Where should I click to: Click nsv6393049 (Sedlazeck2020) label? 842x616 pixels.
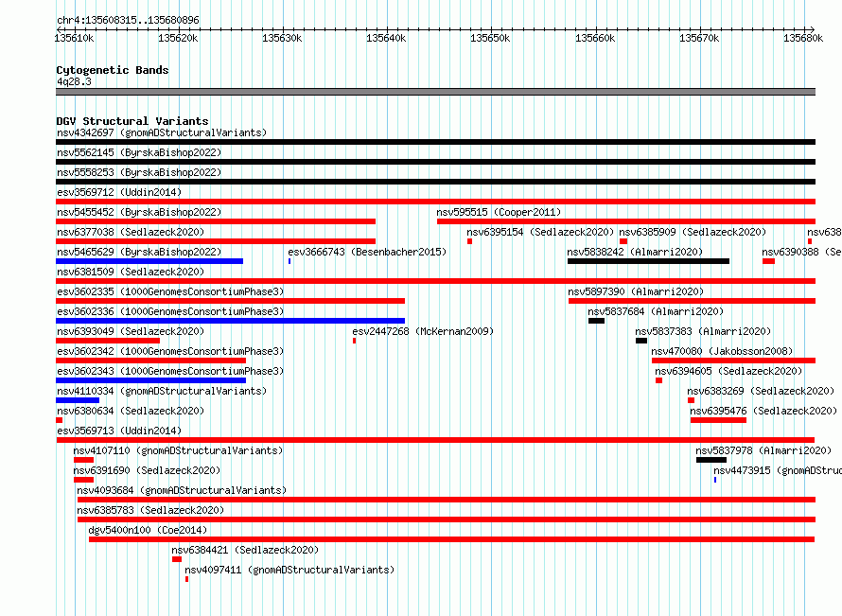131,331
